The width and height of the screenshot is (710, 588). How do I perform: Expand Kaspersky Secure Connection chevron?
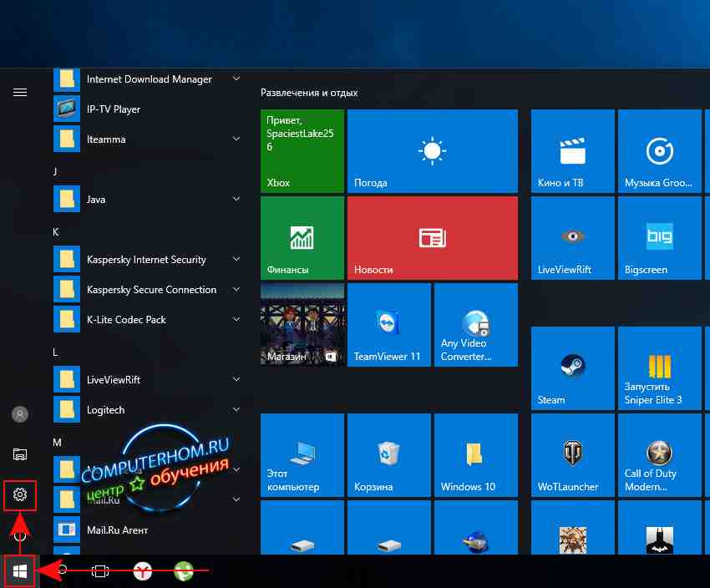coord(236,289)
